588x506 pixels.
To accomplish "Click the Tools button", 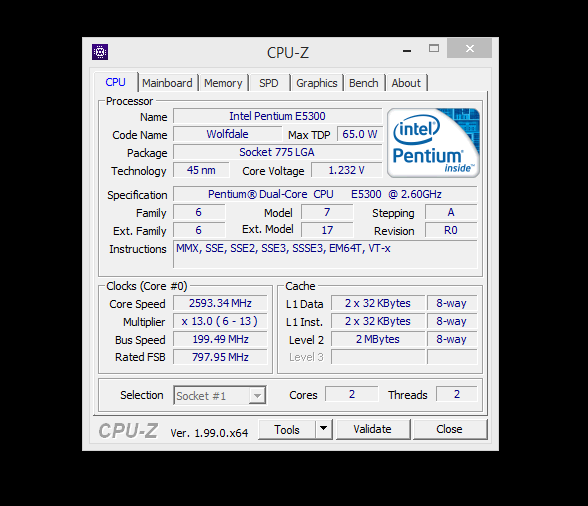I will (287, 429).
